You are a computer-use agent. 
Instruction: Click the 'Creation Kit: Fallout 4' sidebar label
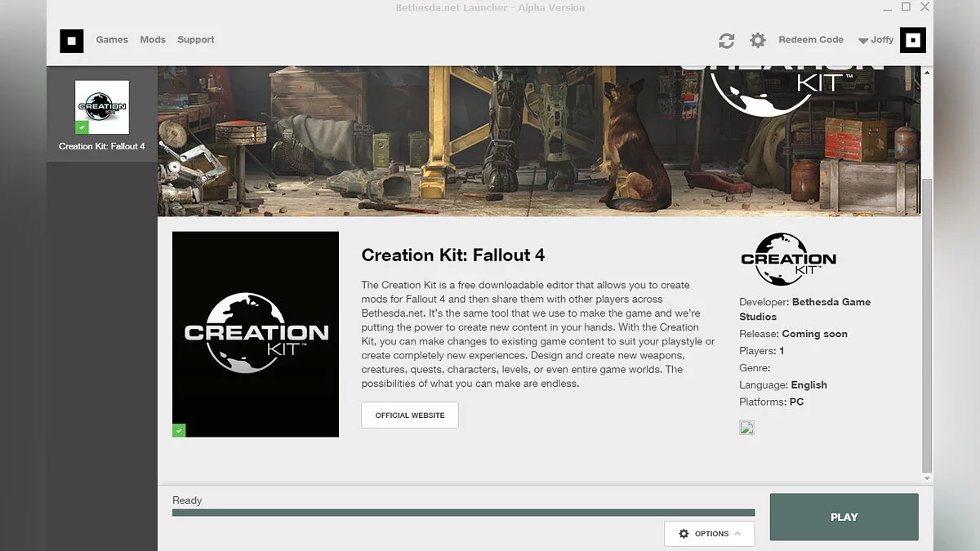tap(102, 147)
